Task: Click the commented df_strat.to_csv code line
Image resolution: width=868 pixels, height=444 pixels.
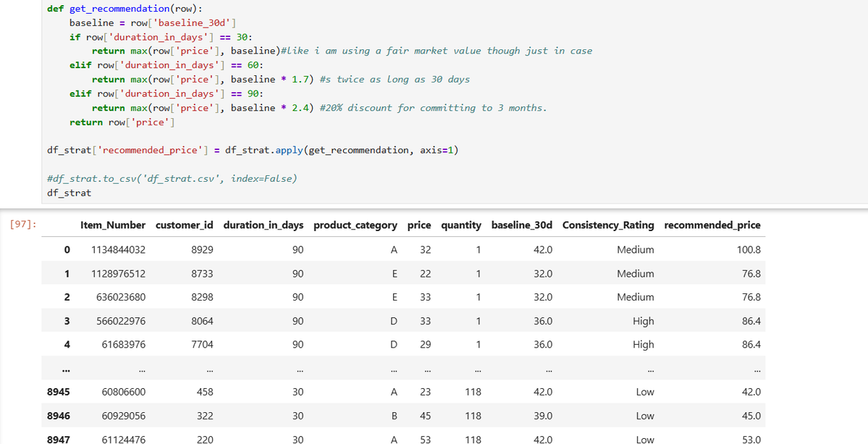Action: (x=172, y=179)
